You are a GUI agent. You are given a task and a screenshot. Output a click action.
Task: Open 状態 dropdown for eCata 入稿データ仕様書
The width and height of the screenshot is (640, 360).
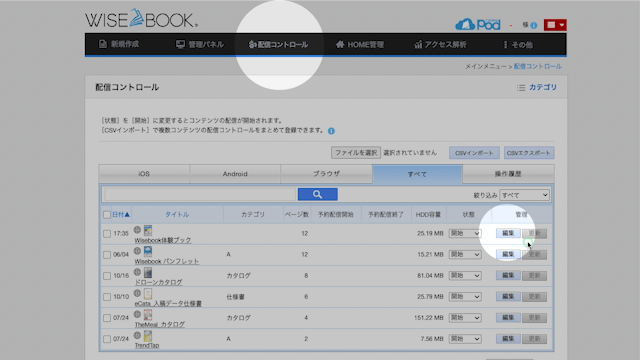point(465,297)
